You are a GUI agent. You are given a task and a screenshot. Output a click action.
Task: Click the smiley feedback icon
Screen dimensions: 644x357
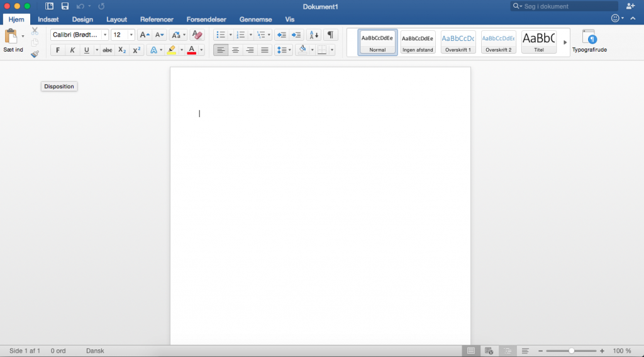tap(615, 18)
